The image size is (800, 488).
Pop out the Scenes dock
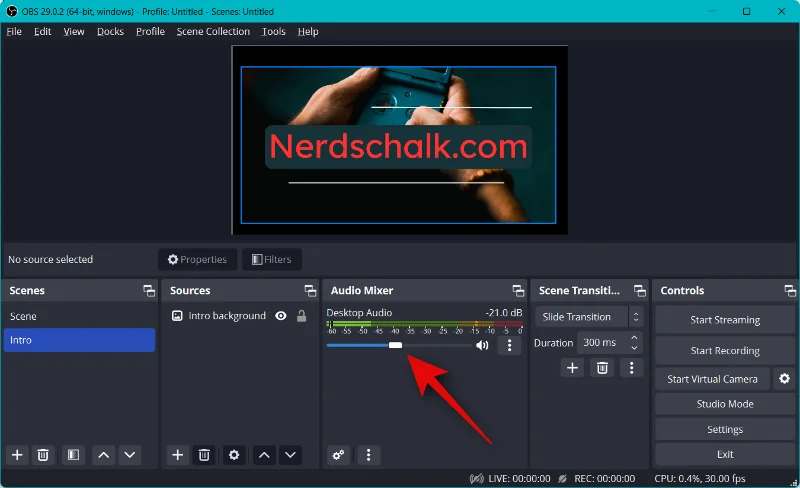[149, 291]
